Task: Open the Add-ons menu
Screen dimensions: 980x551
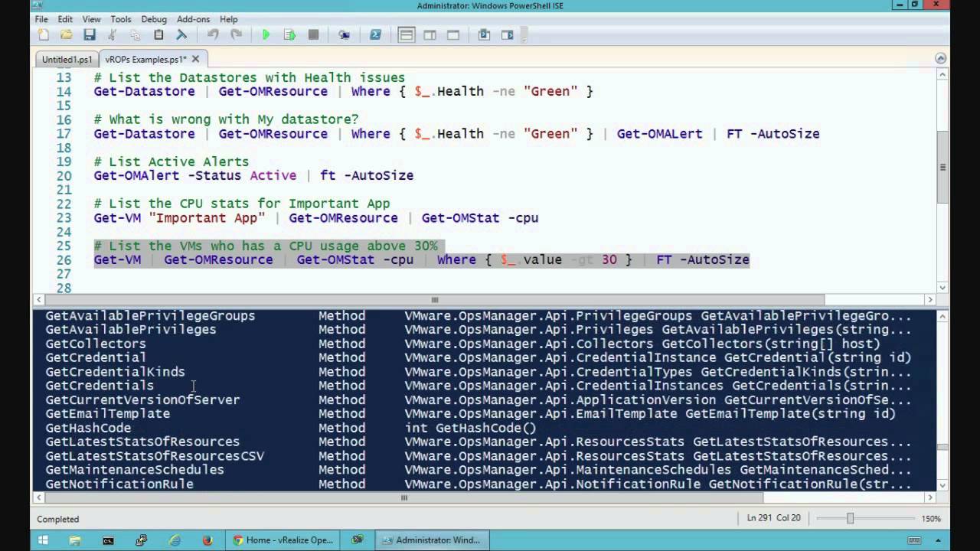Action: pos(193,19)
